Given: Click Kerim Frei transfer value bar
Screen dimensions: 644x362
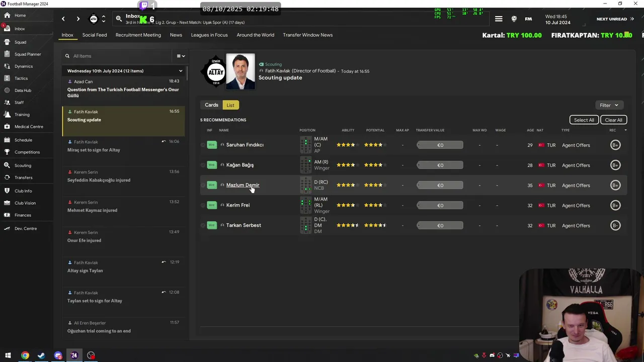Looking at the screenshot, I should (x=440, y=205).
